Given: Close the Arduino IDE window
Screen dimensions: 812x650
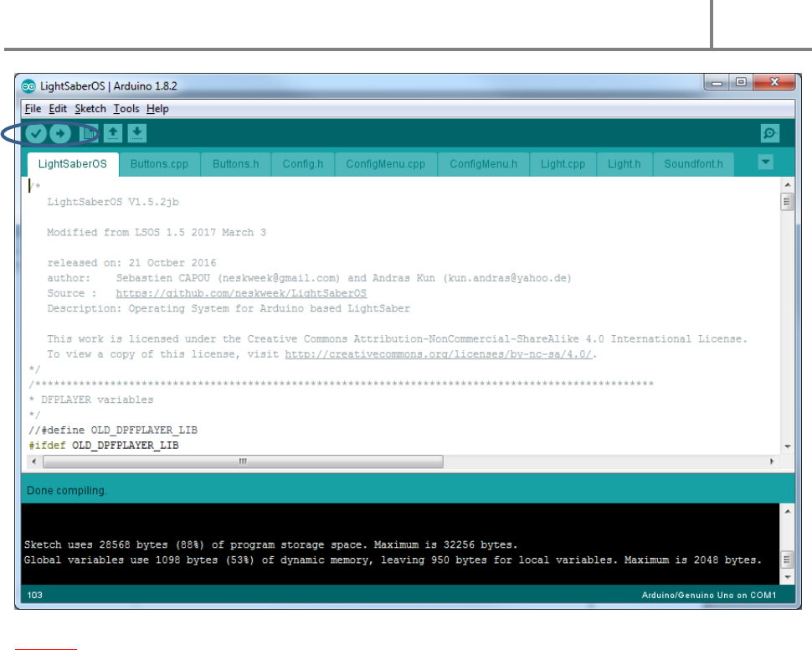Looking at the screenshot, I should point(774,82).
